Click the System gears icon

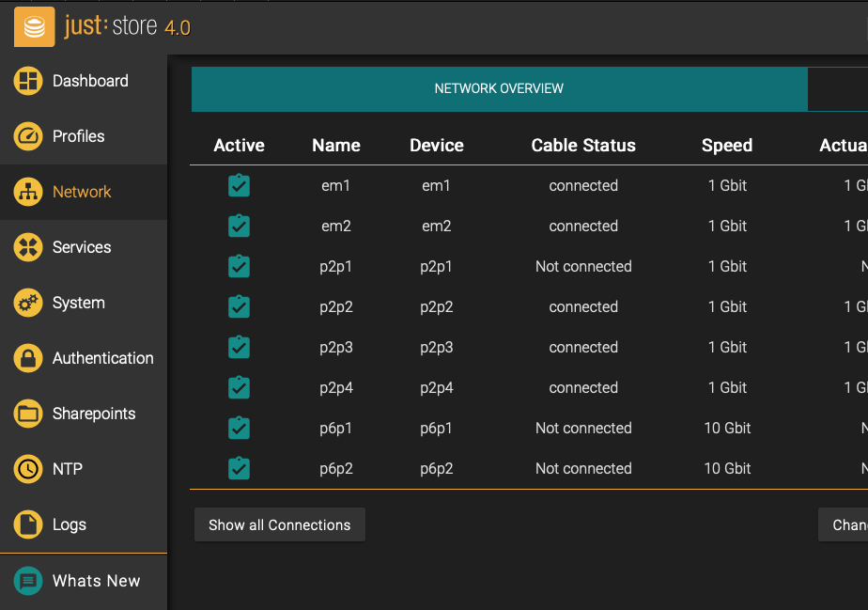[28, 303]
